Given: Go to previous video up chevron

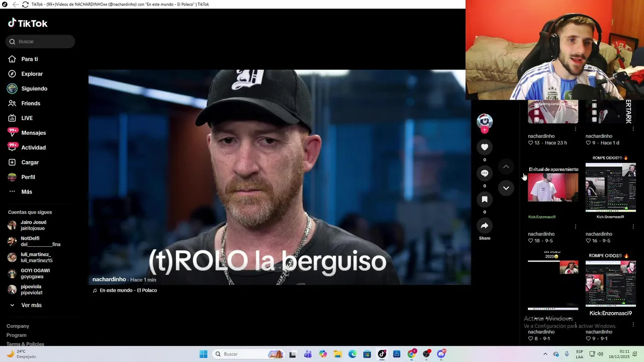Looking at the screenshot, I should 506,166.
